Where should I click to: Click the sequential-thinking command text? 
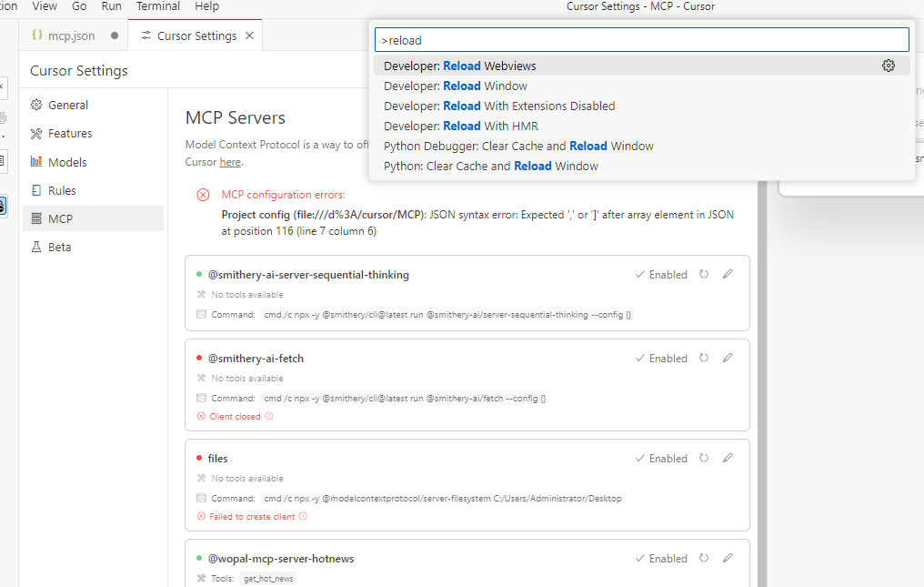coord(447,315)
